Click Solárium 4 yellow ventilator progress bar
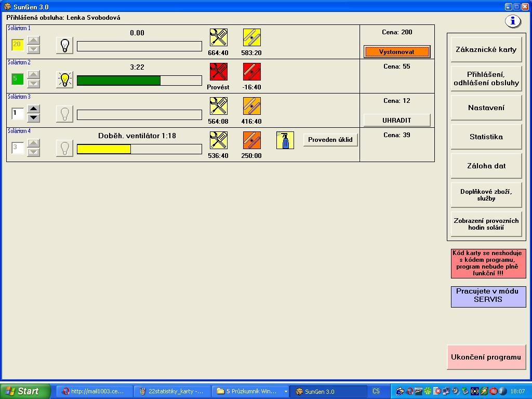The width and height of the screenshot is (532, 399). (x=139, y=149)
